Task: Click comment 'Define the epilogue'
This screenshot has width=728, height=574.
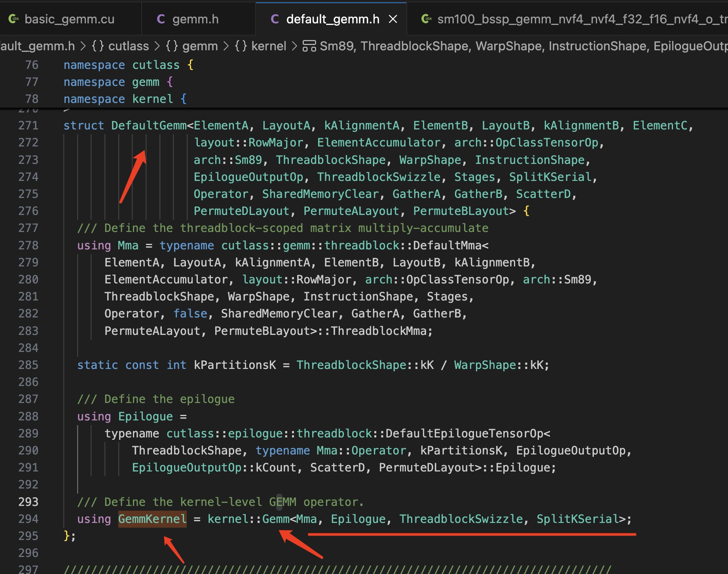Action: (x=156, y=399)
